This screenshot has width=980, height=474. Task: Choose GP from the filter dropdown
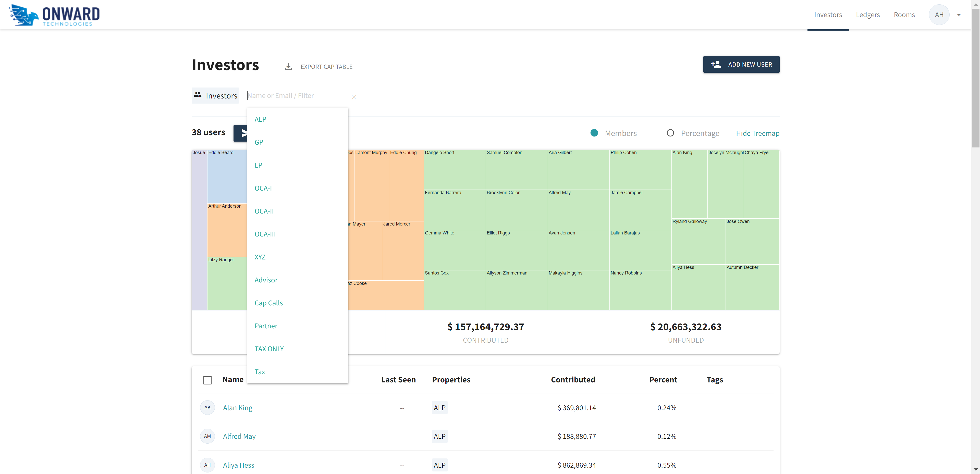(x=298, y=142)
